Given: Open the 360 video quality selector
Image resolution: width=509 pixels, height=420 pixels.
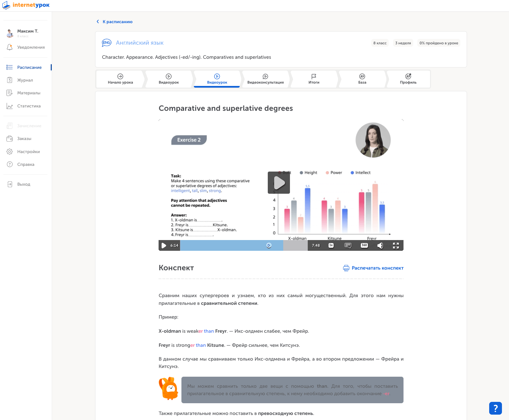Looking at the screenshot, I should pyautogui.click(x=364, y=245).
